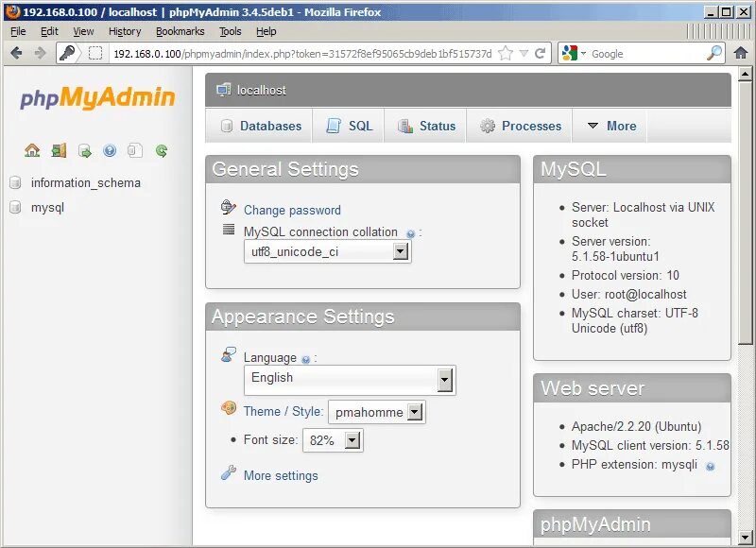Image resolution: width=756 pixels, height=548 pixels.
Task: Click the localhost server breadcrumb link
Action: (x=261, y=90)
